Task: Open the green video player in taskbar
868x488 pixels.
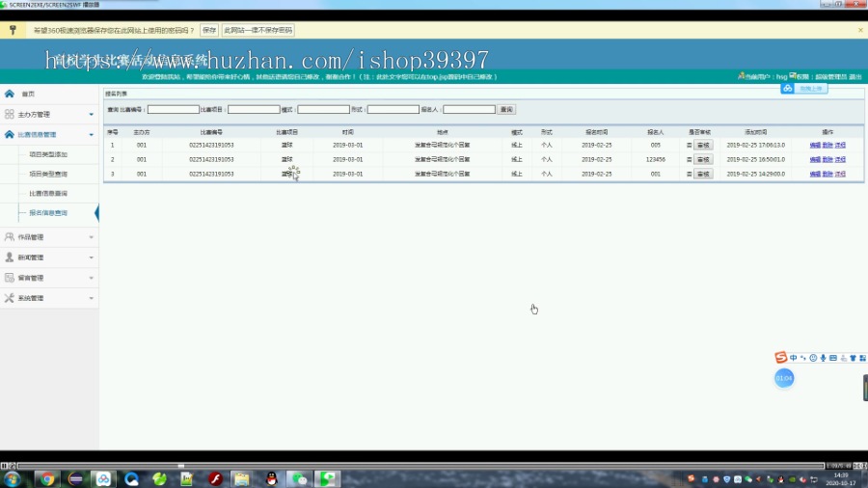Action: coord(327,478)
